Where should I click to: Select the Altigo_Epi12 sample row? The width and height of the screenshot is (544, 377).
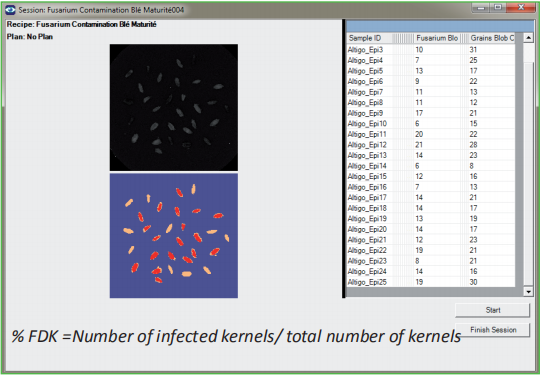(431, 145)
